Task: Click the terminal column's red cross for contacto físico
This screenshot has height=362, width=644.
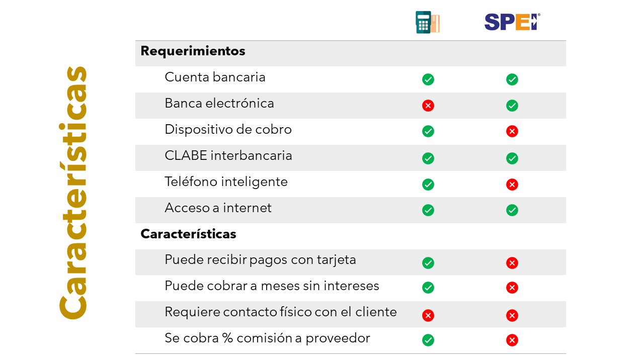Action: 428,315
